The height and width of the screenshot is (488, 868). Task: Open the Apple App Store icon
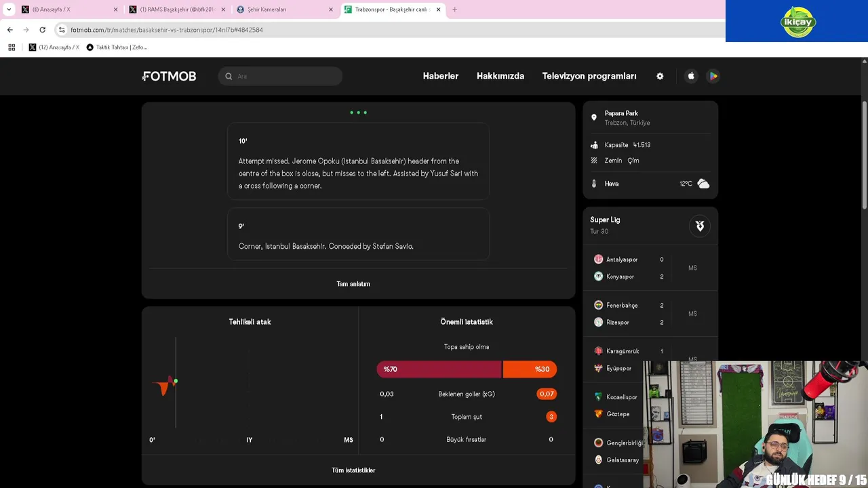(691, 76)
